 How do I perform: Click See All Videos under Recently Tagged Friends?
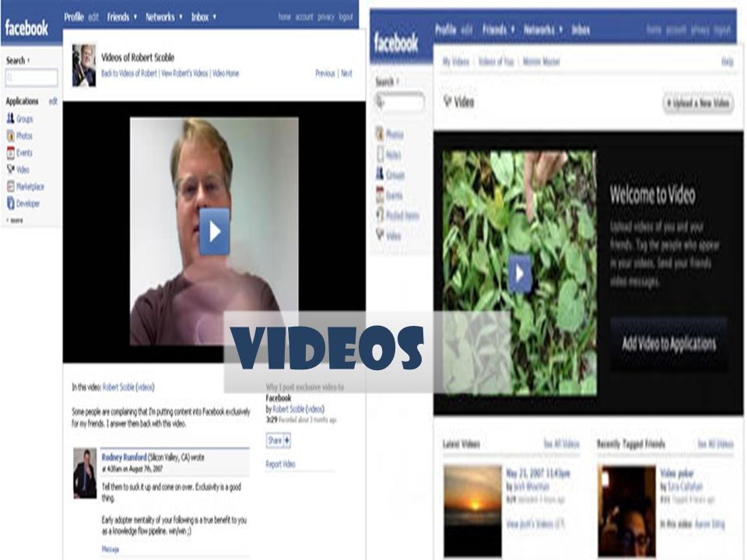click(x=716, y=444)
